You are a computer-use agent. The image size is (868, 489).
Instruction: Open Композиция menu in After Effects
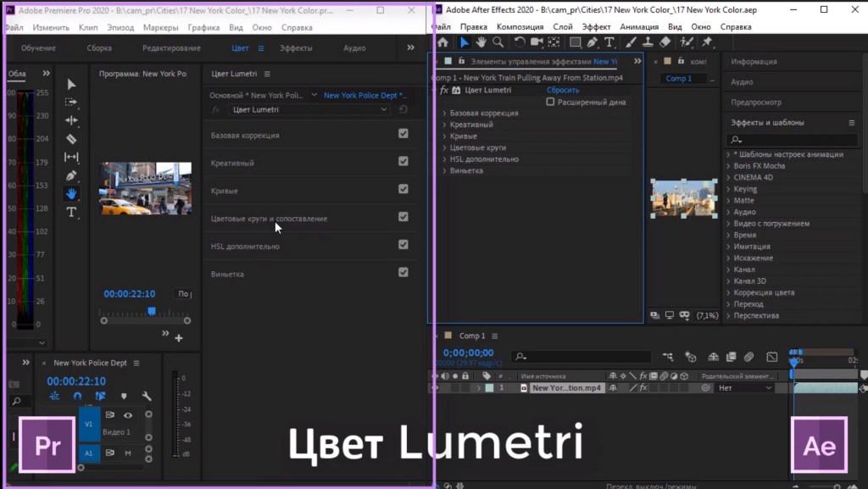click(x=520, y=26)
